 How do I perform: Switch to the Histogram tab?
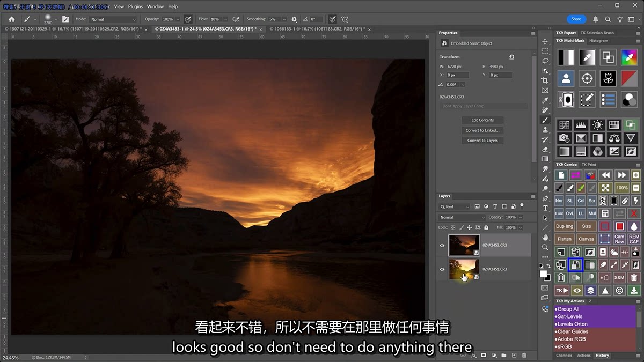[598, 41]
